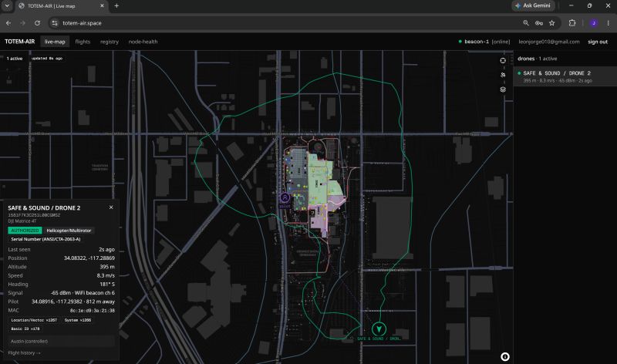Screen dimensions: 617x364
Task: Open the Chrome three-dot menu
Action: tap(608, 23)
